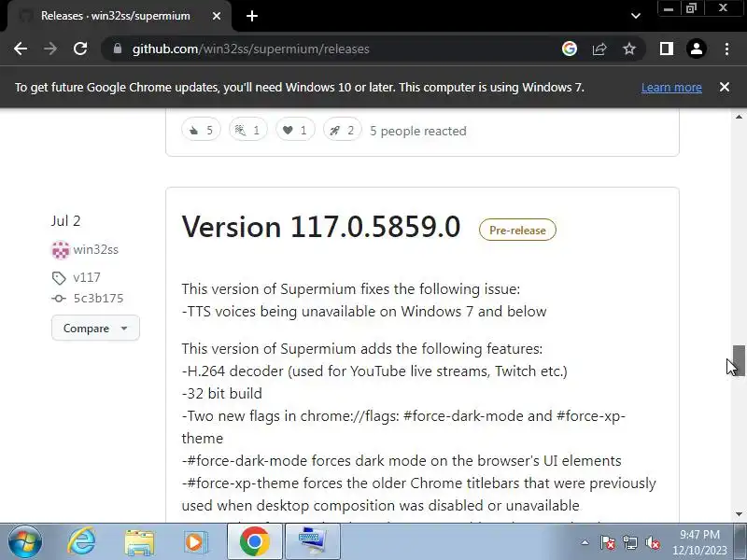Viewport: 747px width, 560px height.
Task: Open the Chrome profile menu
Action: (x=697, y=49)
